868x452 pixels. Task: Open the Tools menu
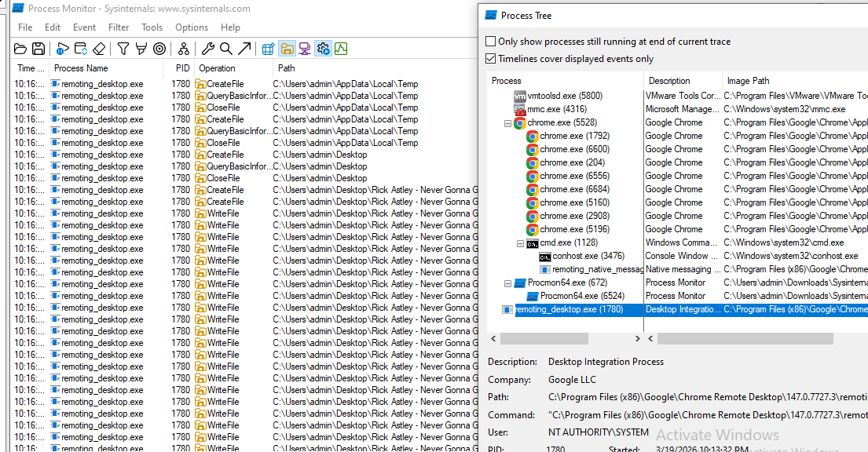(x=152, y=27)
